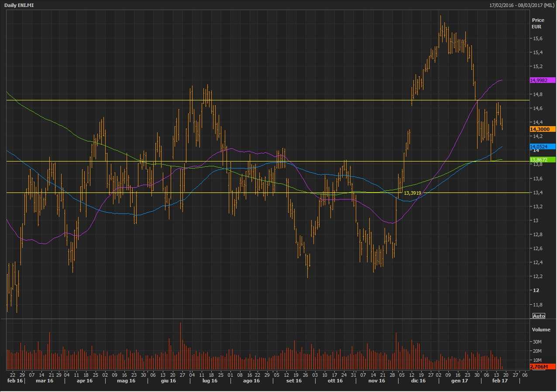Click the Daily ENI.MI chart title
The image size is (557, 392).
point(19,4)
